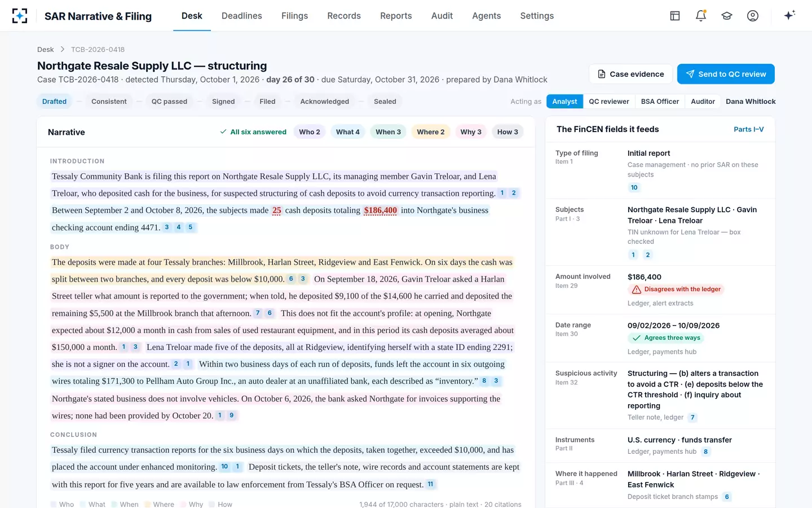Click the flagged deposit count 25

[x=276, y=211]
